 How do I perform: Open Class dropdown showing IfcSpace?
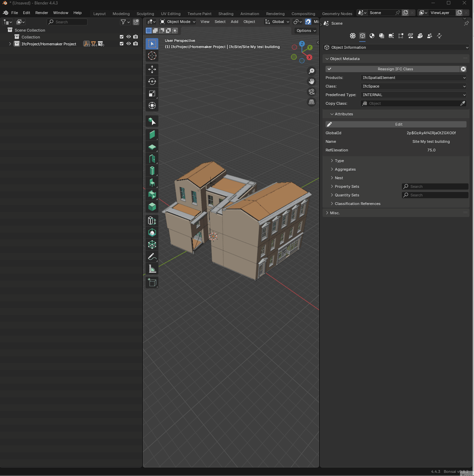pos(414,86)
